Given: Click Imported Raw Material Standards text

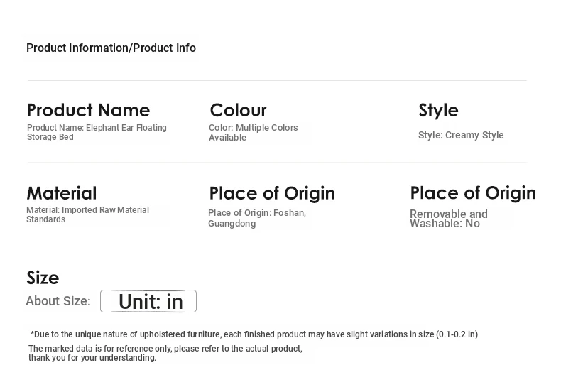Looking at the screenshot, I should [87, 214].
